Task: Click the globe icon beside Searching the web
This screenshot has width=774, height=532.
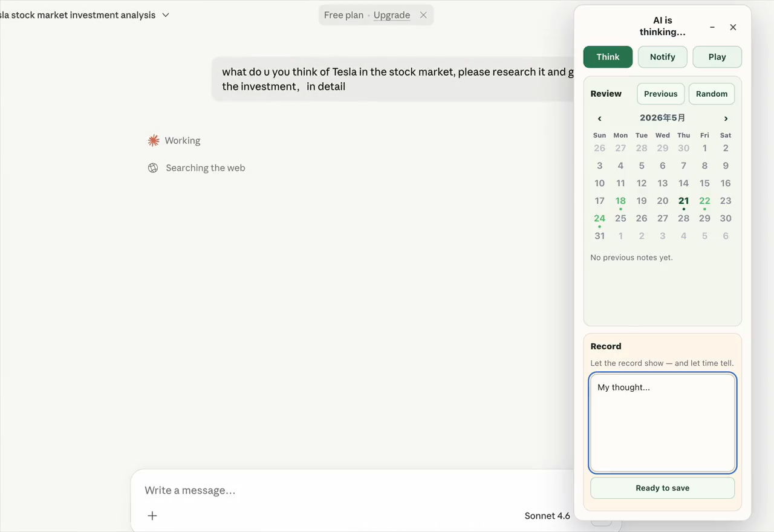Action: (x=153, y=168)
